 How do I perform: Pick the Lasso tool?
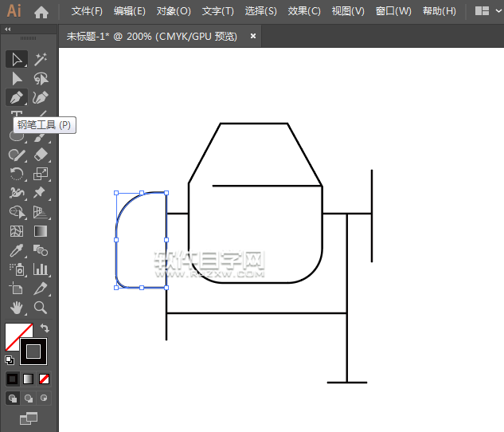[x=41, y=78]
